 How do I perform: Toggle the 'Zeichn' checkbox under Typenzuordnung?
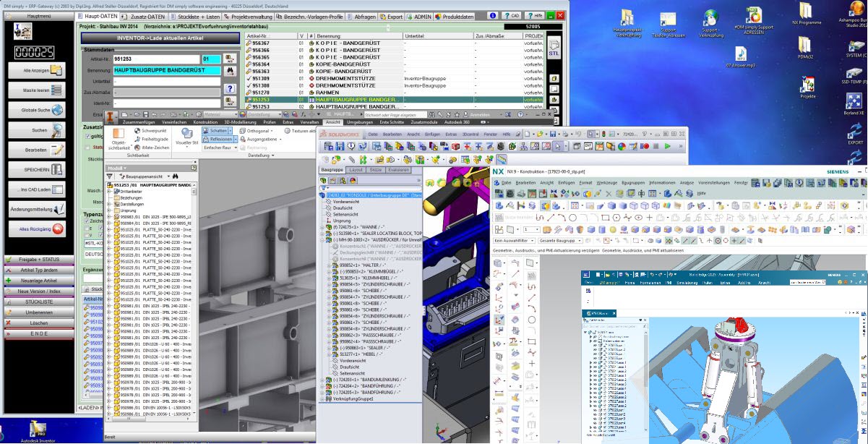pos(87,223)
